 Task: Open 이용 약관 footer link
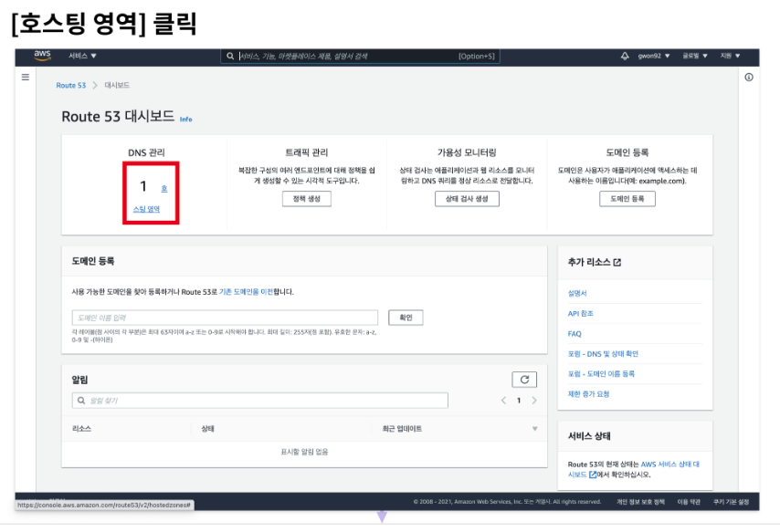point(689,502)
